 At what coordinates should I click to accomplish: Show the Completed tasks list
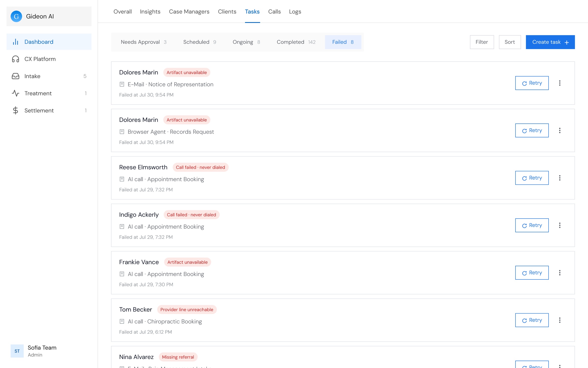click(x=296, y=42)
